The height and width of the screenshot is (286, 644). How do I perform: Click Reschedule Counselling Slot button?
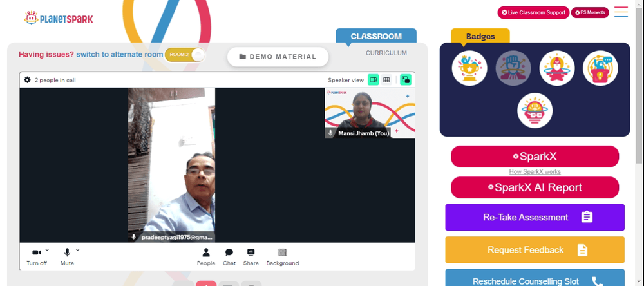[x=535, y=278]
